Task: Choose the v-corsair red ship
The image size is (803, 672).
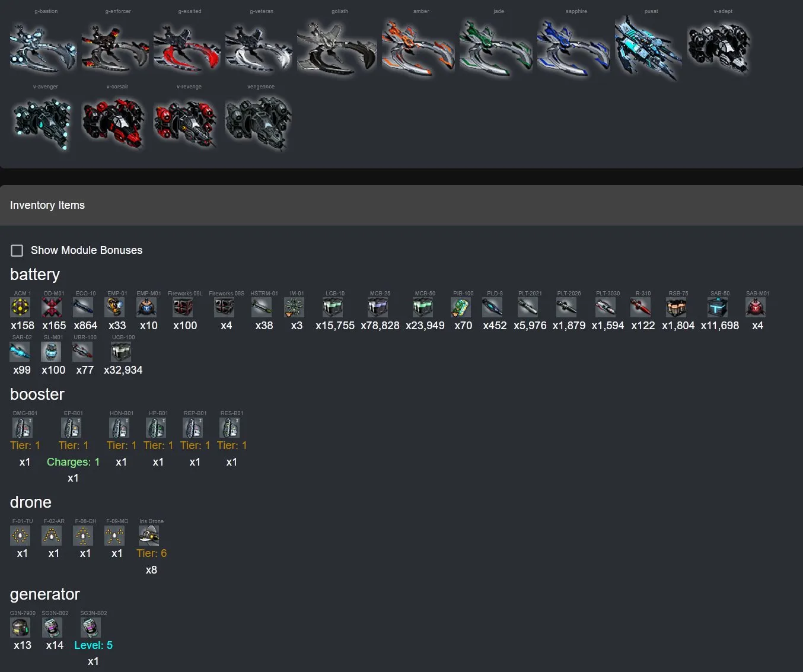Action: pyautogui.click(x=113, y=123)
